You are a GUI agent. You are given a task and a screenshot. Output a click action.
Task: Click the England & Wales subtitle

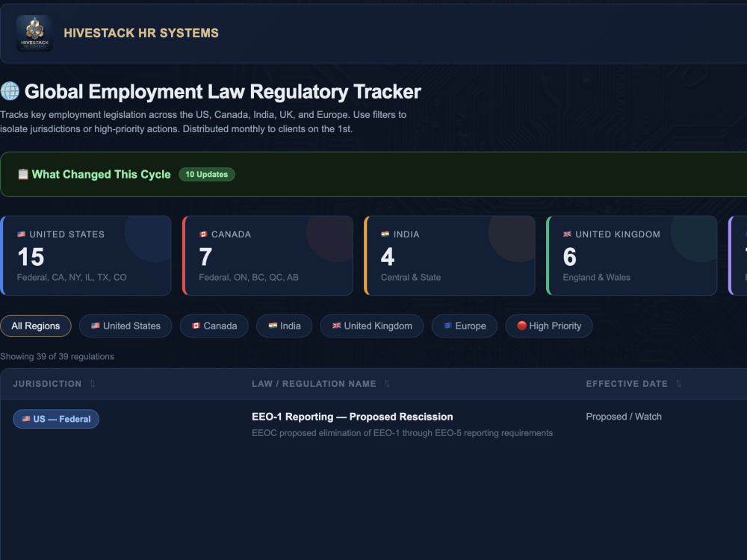(x=596, y=277)
